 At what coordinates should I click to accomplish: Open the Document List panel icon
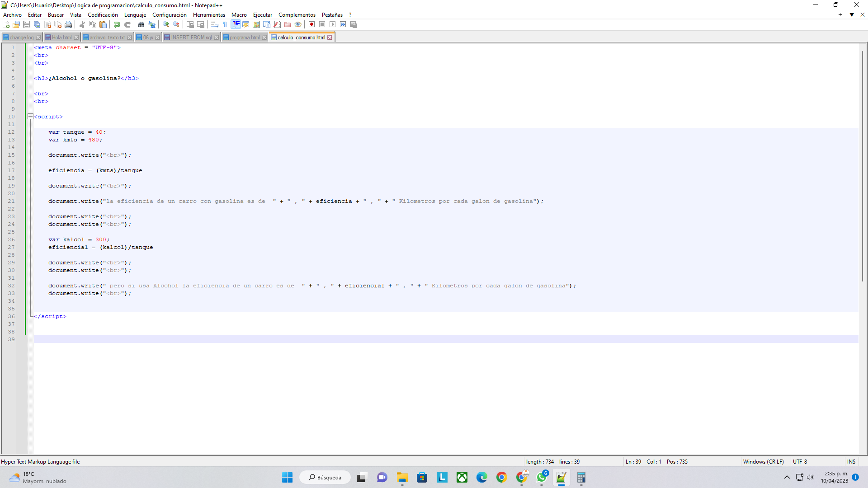click(267, 24)
